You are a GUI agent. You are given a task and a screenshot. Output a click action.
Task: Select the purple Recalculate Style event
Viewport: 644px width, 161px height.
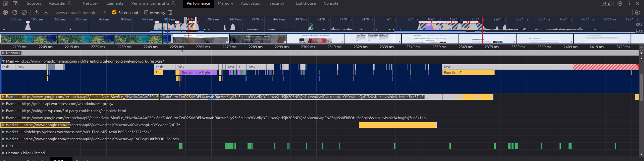[199, 73]
